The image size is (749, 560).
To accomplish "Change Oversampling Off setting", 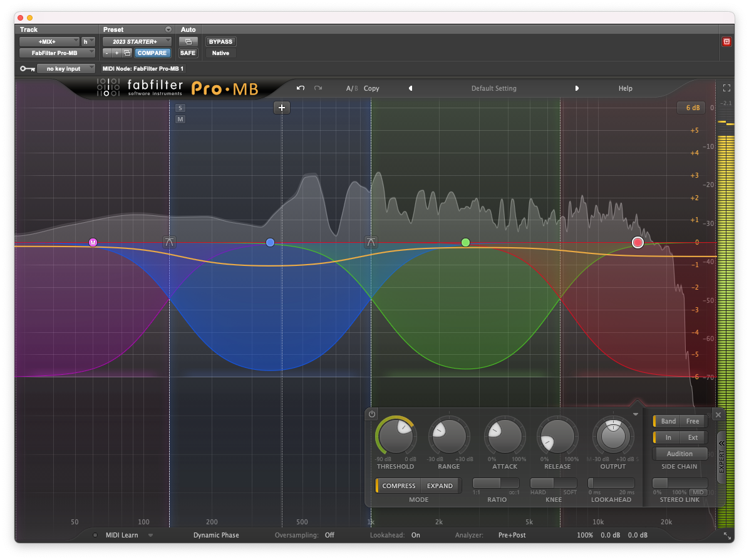I will pos(329,535).
